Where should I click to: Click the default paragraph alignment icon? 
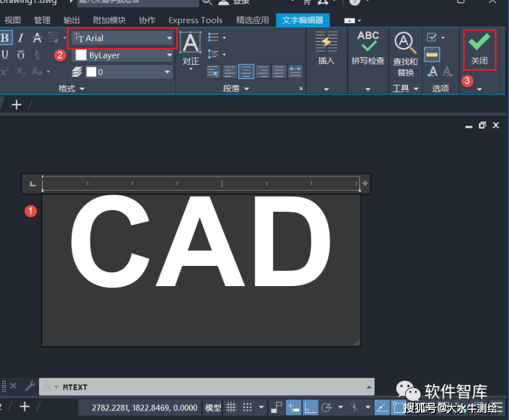[213, 71]
